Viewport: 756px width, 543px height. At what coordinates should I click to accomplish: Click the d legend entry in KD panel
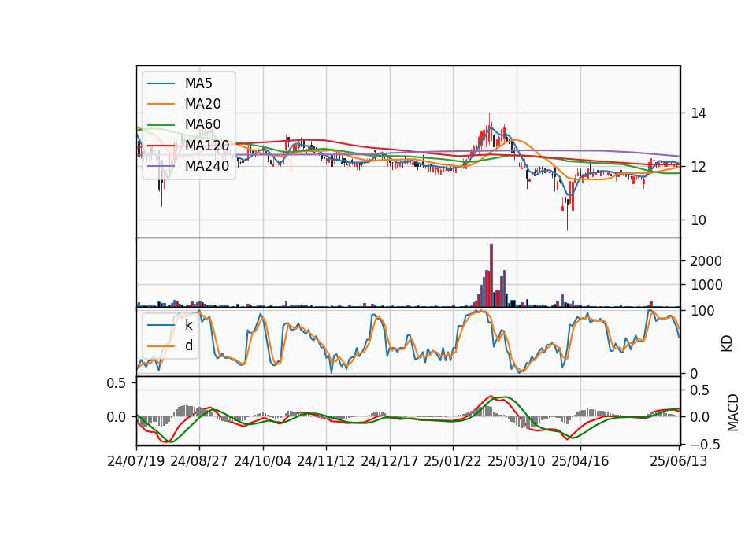(188, 345)
